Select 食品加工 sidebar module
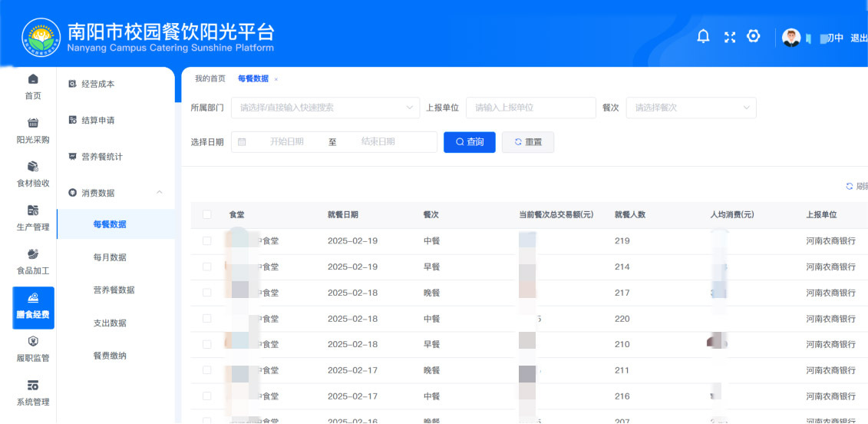Image resolution: width=868 pixels, height=424 pixels. coord(33,262)
